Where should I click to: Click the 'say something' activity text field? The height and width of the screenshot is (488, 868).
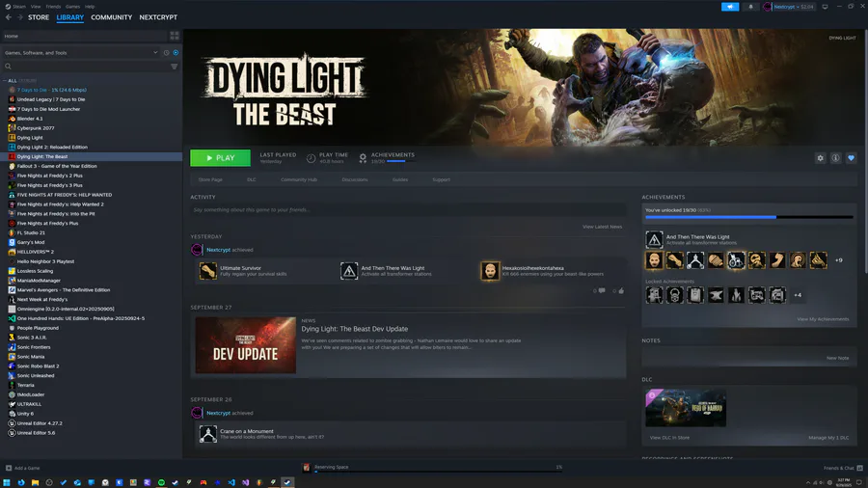click(409, 209)
